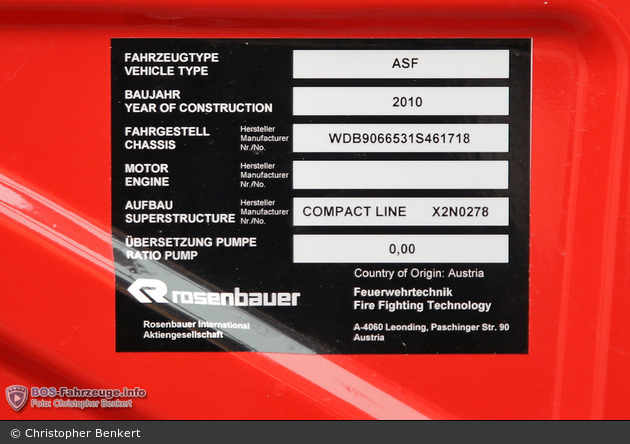630x444 pixels.
Task: Click Hersteller Manufacturer label beside superstructure
Action: point(264,212)
